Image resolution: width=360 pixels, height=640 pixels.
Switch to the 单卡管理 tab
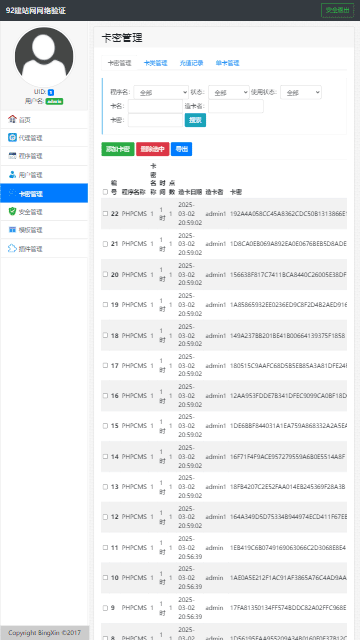pyautogui.click(x=227, y=63)
